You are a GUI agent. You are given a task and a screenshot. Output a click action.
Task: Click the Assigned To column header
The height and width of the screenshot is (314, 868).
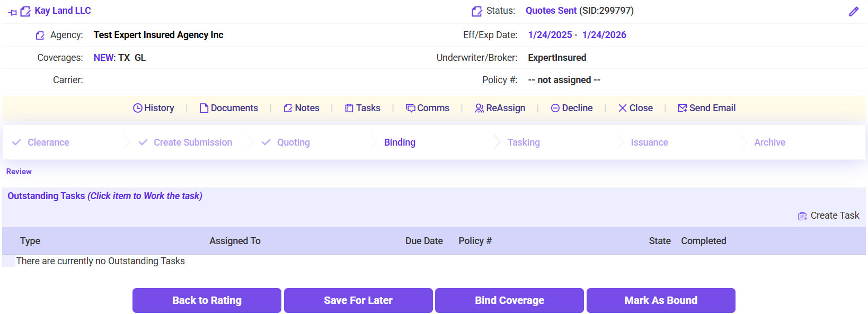235,241
